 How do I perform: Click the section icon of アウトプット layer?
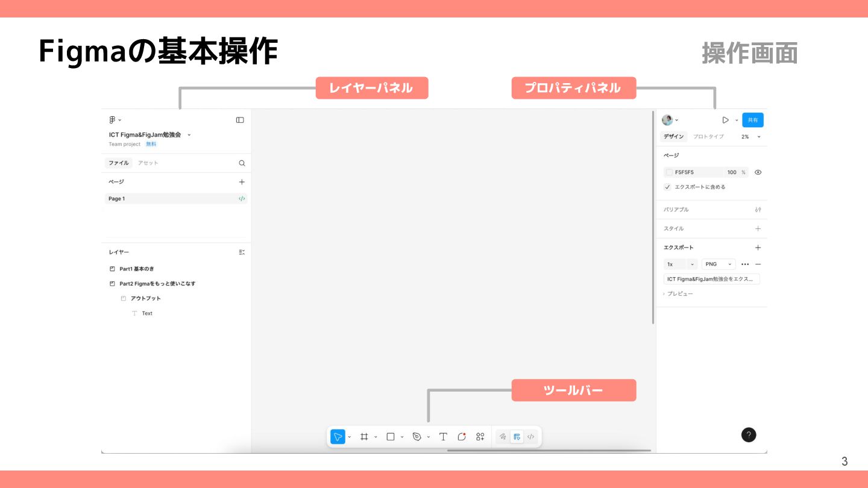124,298
